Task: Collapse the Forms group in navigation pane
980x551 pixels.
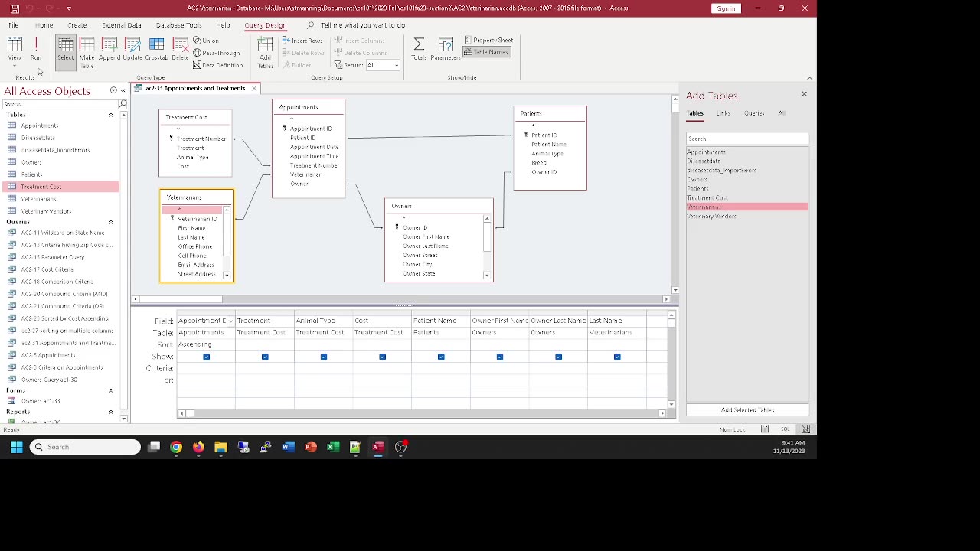Action: (110, 390)
